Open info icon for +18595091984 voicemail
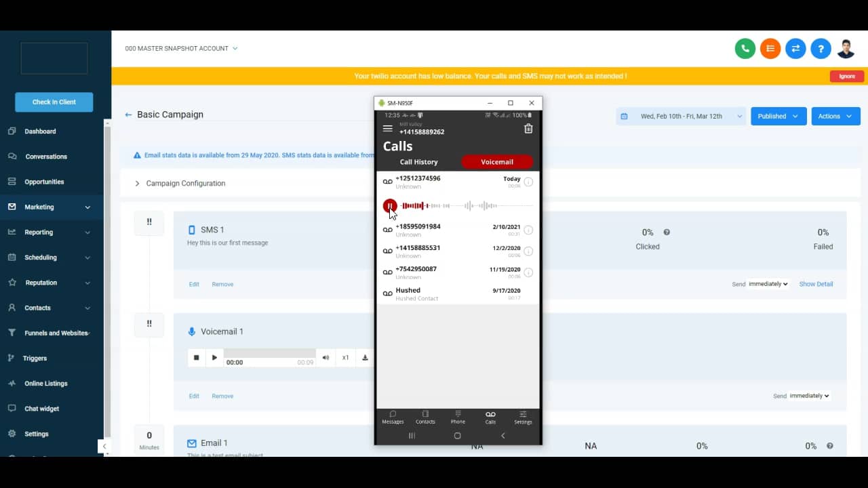This screenshot has height=488, width=868. [x=528, y=230]
